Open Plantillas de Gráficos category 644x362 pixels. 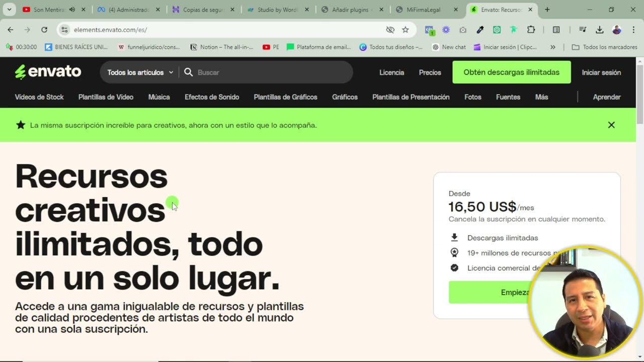coord(285,97)
